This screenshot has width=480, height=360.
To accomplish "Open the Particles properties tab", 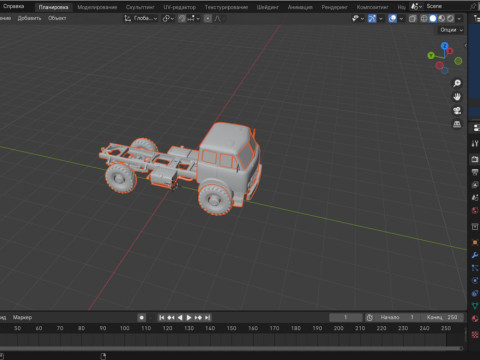I will click(x=475, y=268).
